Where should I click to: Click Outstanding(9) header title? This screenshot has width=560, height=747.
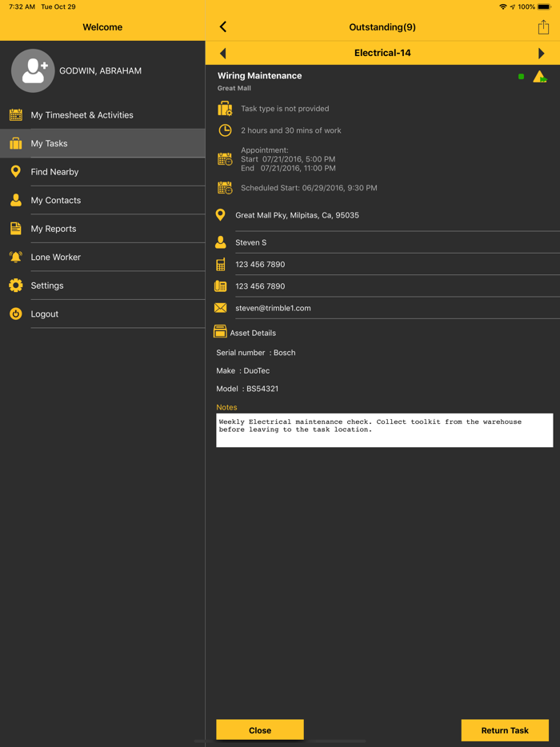pyautogui.click(x=382, y=27)
